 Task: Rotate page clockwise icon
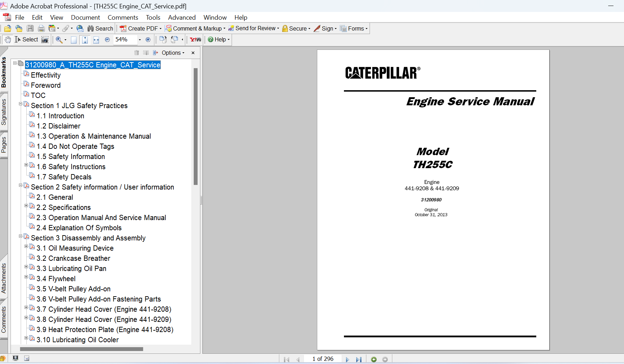pos(163,40)
